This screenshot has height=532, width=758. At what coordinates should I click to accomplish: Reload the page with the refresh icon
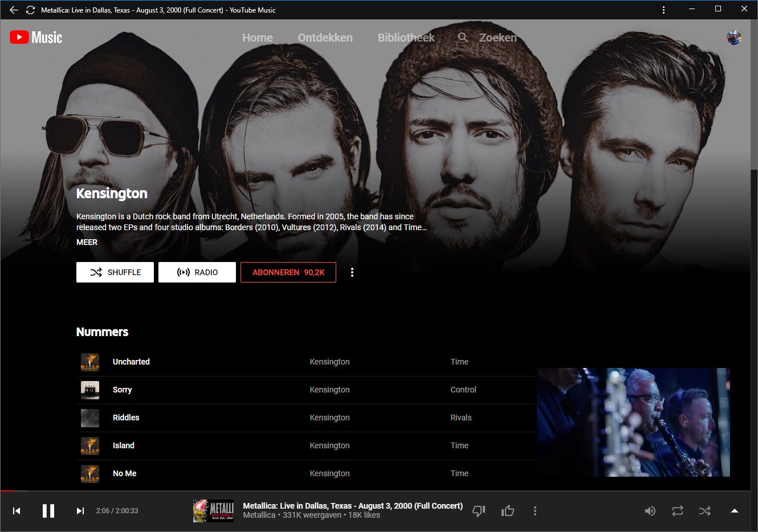30,10
